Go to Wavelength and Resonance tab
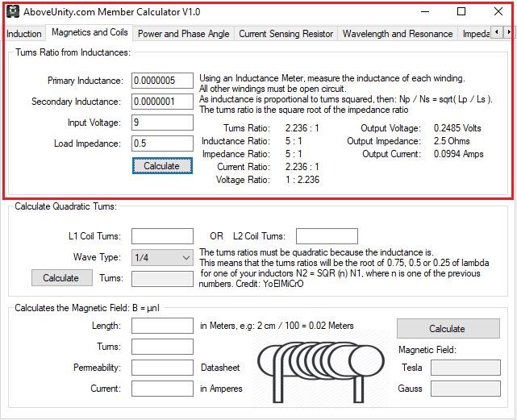 click(x=398, y=34)
